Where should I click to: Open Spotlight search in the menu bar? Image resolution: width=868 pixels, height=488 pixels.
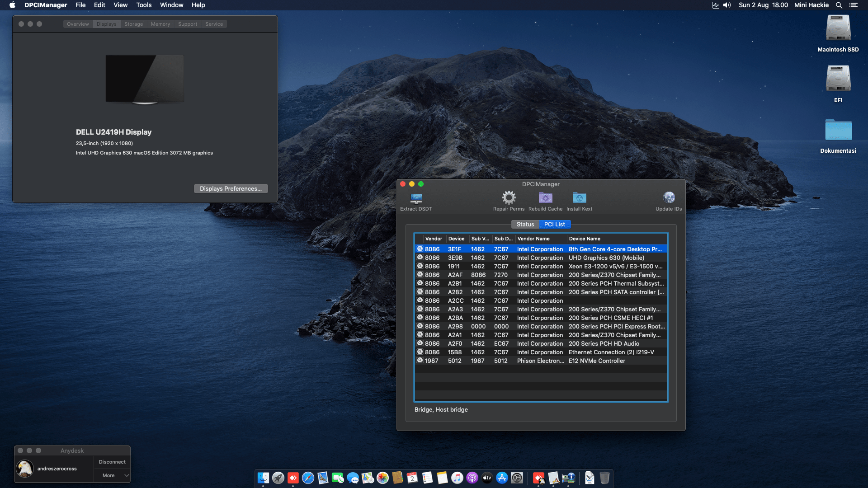tap(839, 5)
